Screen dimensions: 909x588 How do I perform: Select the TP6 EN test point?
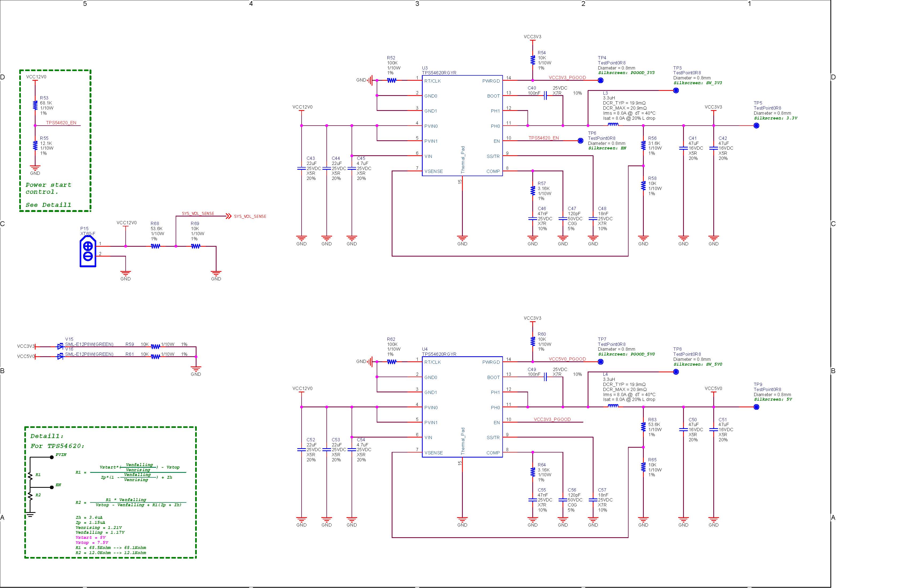point(580,141)
